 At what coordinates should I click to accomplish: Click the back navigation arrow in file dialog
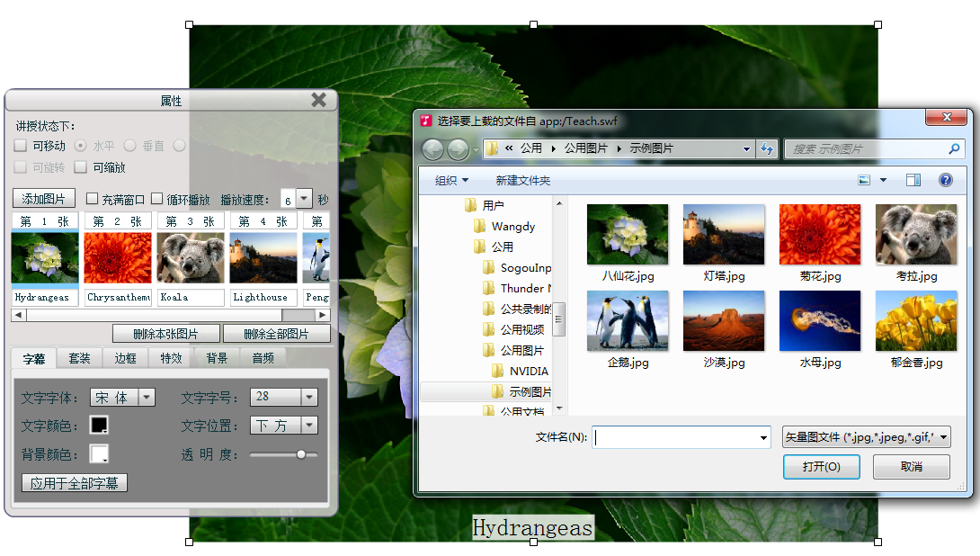click(432, 149)
